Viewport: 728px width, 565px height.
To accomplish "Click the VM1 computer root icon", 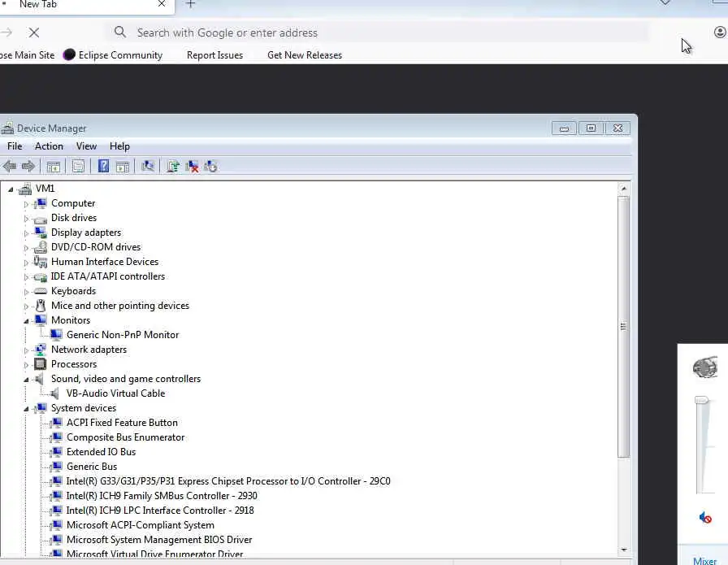I will 25,188.
